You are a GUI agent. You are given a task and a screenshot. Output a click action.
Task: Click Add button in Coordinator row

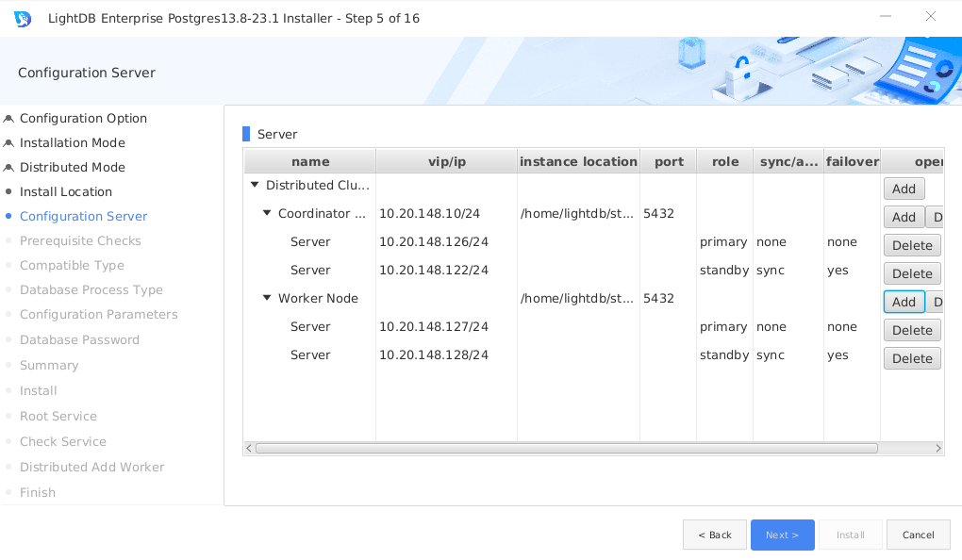904,217
